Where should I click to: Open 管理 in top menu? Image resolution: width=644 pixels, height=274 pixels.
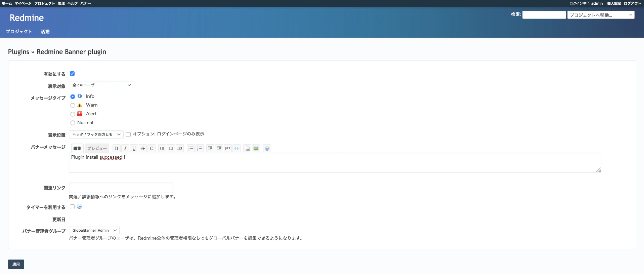61,3
